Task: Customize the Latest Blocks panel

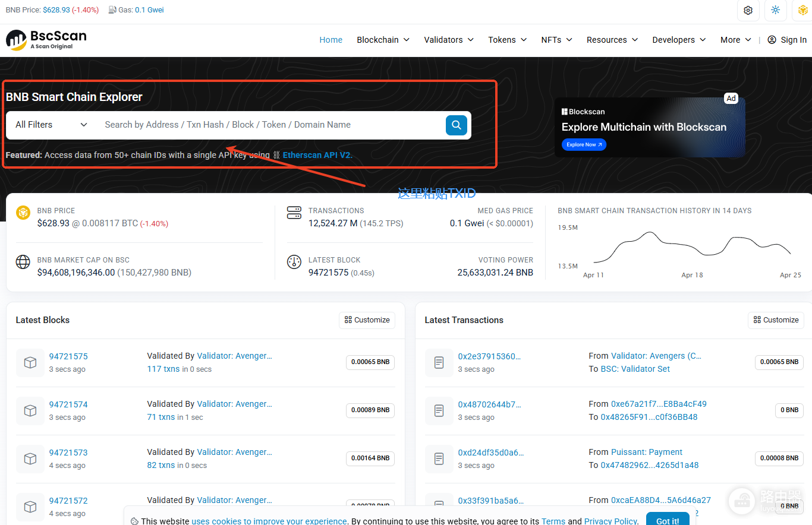Action: pos(367,320)
